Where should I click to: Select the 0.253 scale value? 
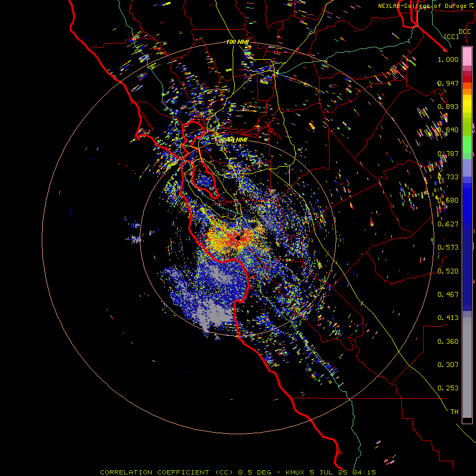[448, 388]
